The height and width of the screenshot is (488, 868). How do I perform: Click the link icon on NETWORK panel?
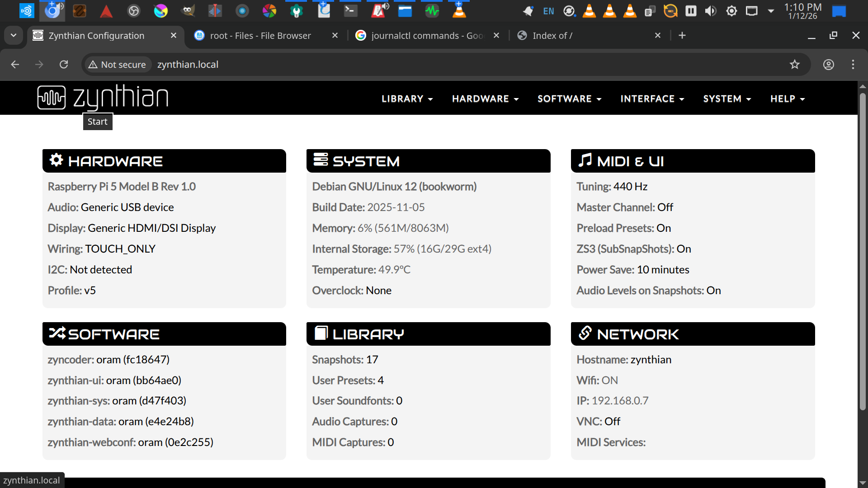(x=585, y=333)
